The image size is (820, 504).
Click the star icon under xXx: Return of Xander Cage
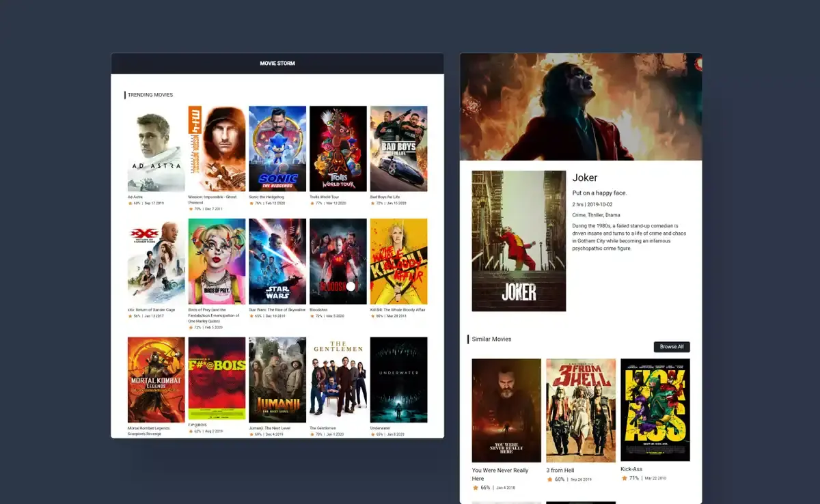(x=130, y=316)
